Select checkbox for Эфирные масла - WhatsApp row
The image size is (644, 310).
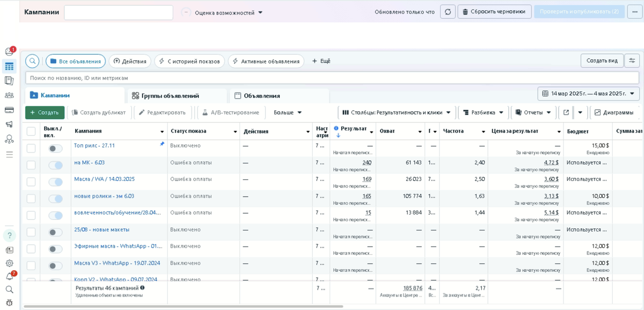(x=31, y=249)
